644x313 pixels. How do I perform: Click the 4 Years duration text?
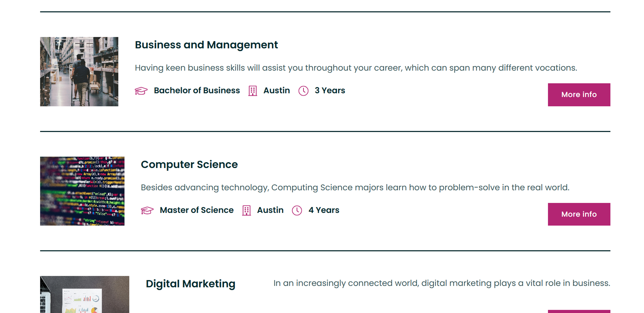pos(324,210)
